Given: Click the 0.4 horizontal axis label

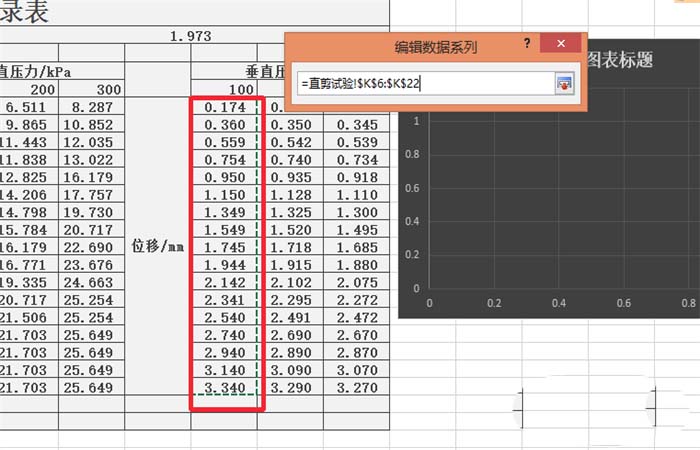Looking at the screenshot, I should pos(559,303).
